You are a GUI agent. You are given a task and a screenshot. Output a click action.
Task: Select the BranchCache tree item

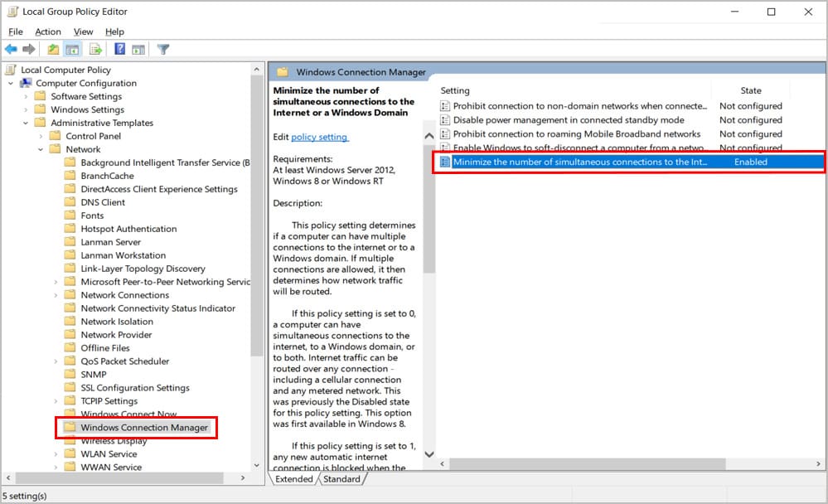click(107, 176)
